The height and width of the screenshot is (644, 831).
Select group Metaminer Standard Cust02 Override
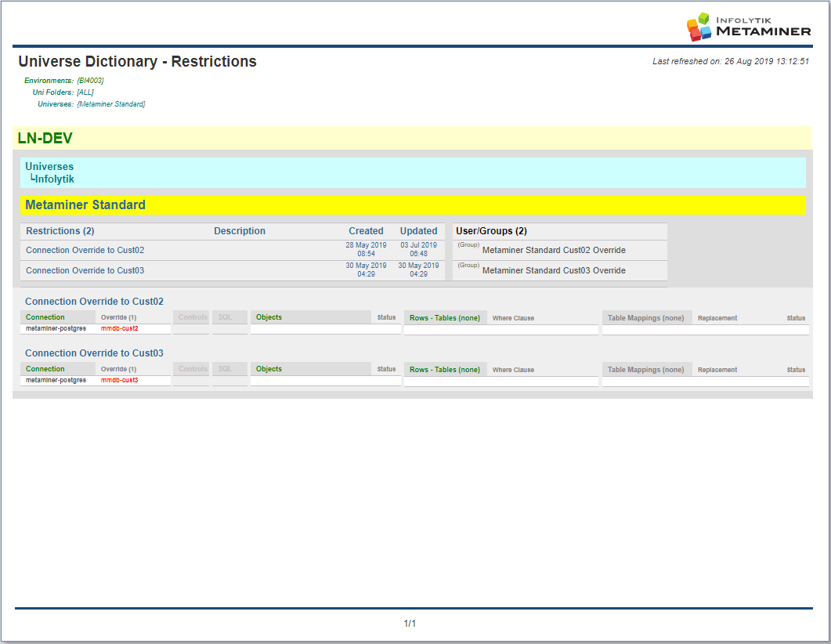coord(554,250)
